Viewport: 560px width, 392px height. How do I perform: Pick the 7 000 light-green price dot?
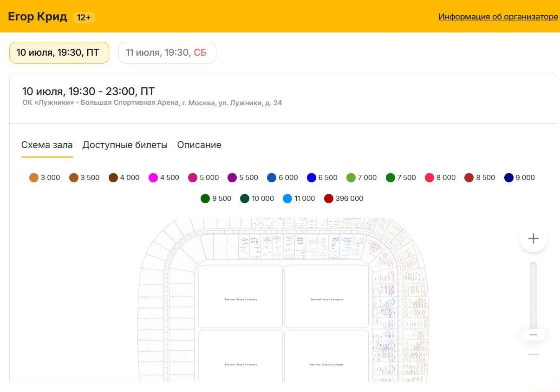tap(351, 178)
